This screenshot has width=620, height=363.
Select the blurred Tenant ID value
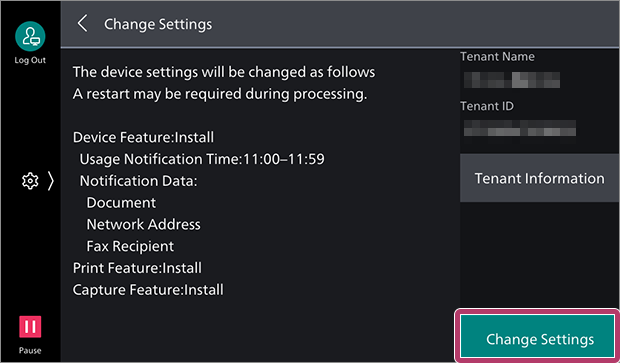click(520, 128)
